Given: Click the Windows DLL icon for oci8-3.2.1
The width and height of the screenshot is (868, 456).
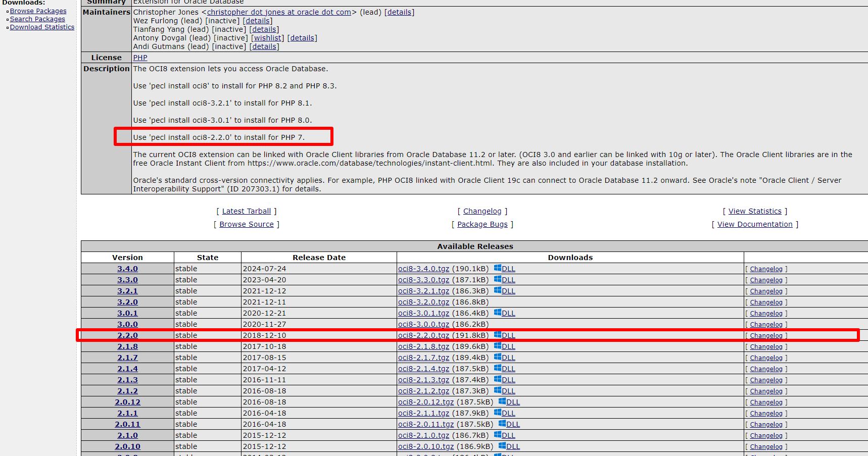Looking at the screenshot, I should click(498, 290).
